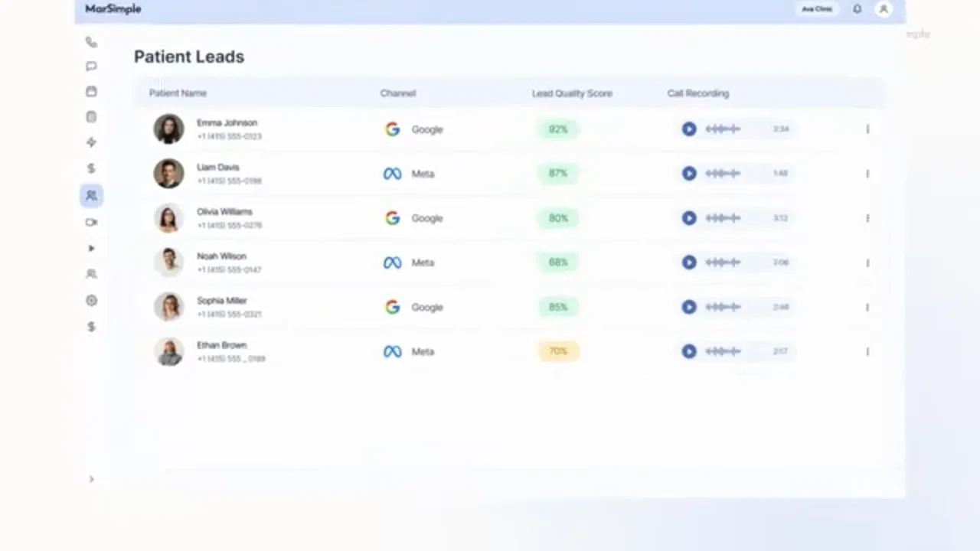Image resolution: width=980 pixels, height=551 pixels.
Task: Click the notification bell icon
Action: coord(857,9)
